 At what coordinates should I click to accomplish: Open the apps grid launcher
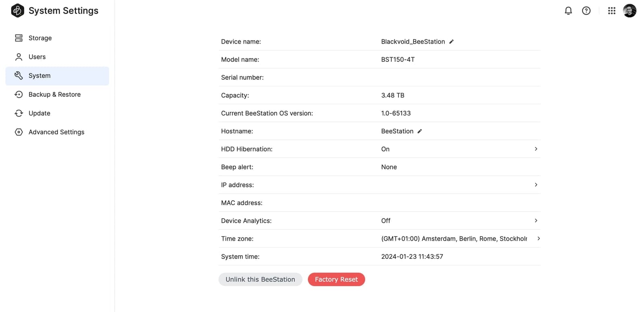point(612,11)
